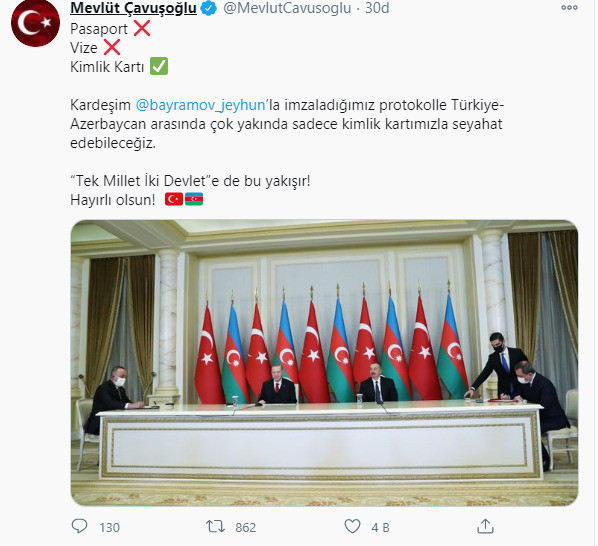Open the share upload icon
This screenshot has height=546, width=598.
(x=485, y=526)
